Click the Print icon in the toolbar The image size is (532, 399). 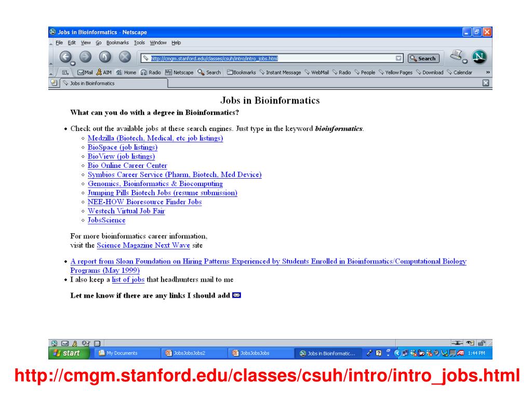pos(456,55)
